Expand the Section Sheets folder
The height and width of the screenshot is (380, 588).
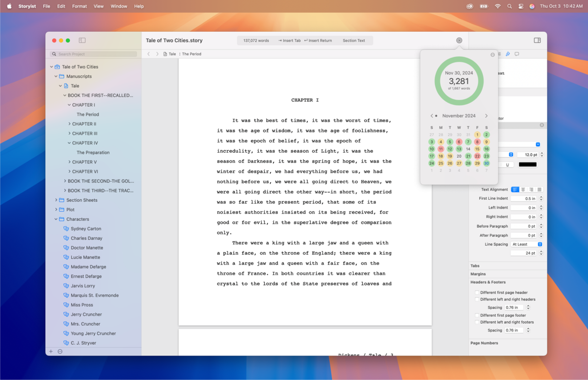(x=56, y=200)
